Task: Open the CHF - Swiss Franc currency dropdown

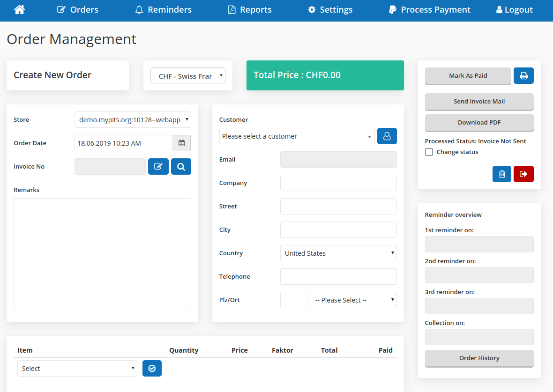Action: point(187,76)
